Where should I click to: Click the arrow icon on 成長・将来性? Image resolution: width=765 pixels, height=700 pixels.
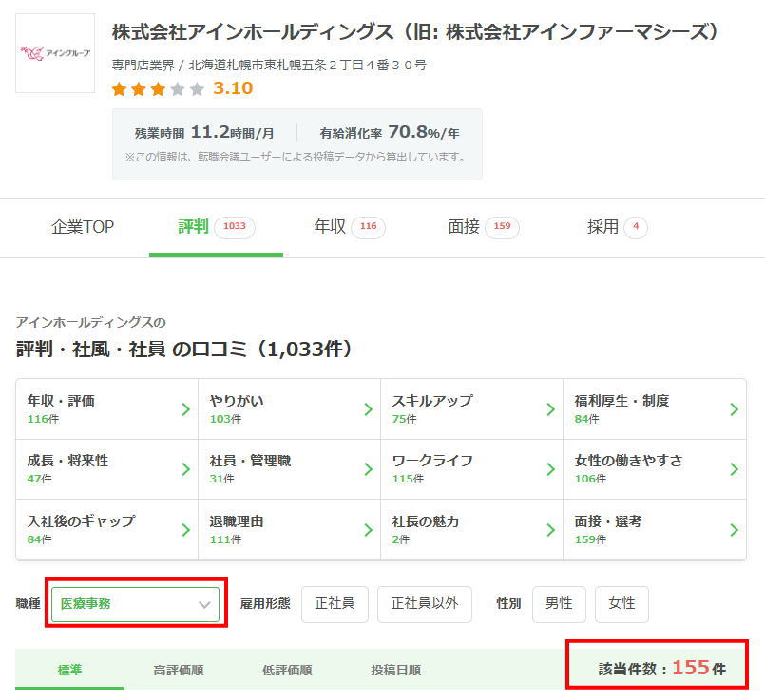[186, 469]
